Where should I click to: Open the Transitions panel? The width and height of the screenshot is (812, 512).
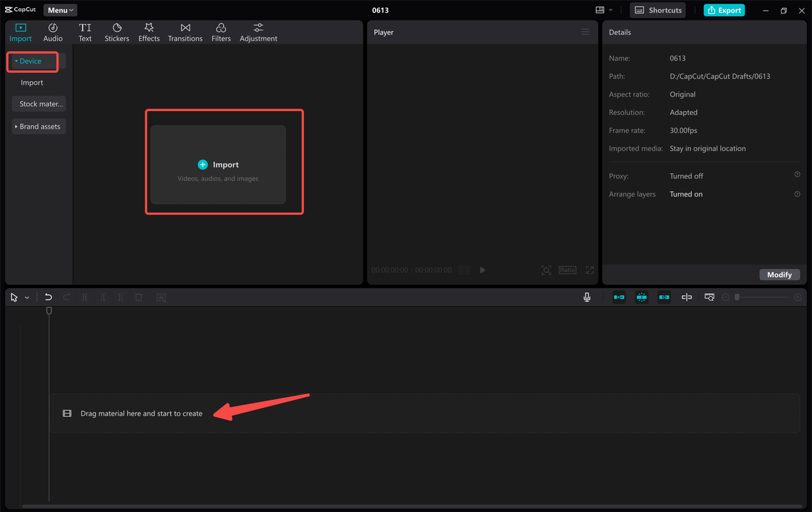pyautogui.click(x=185, y=32)
